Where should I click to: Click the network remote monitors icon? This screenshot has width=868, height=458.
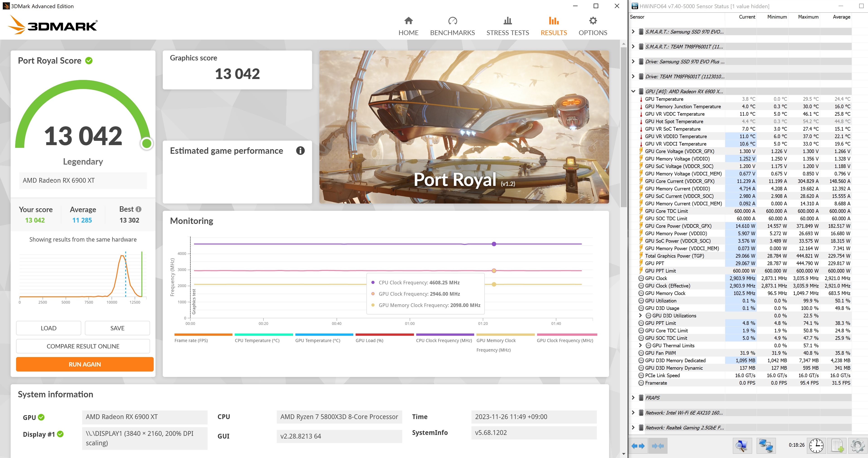(765, 446)
